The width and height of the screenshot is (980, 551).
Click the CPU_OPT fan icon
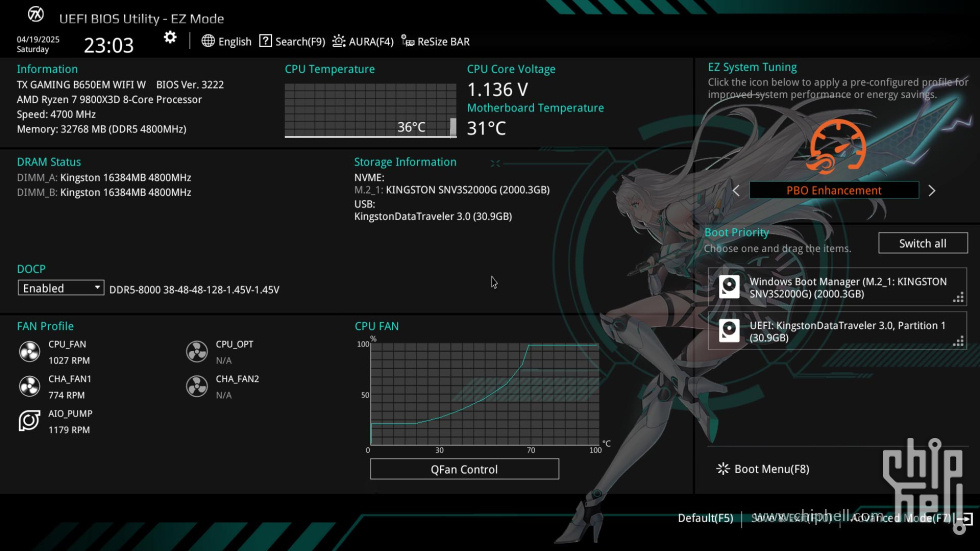pyautogui.click(x=197, y=352)
